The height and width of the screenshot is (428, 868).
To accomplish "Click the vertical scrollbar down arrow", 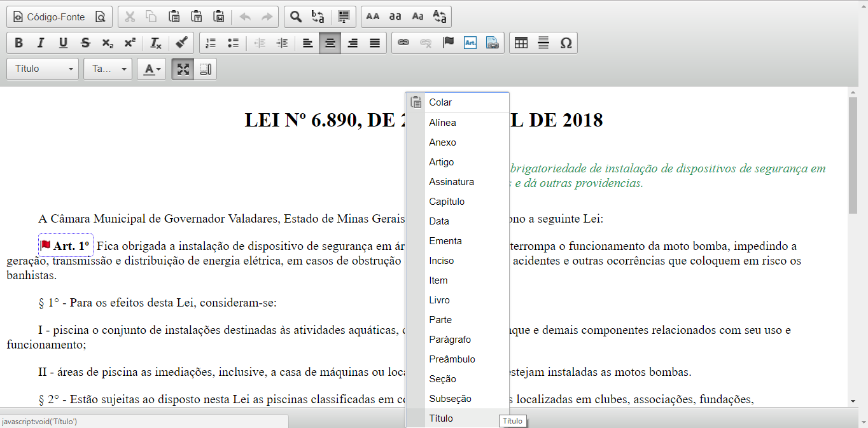I will click(853, 401).
